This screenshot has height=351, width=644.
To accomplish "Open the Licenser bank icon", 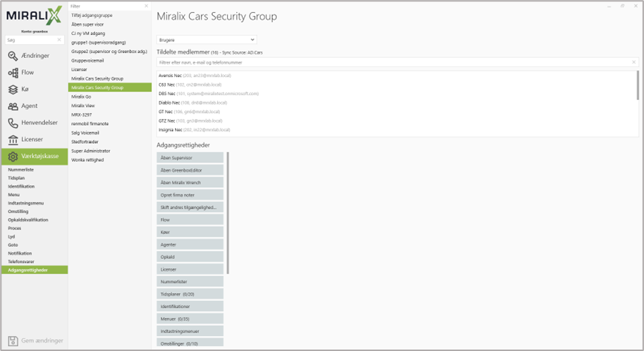I will [x=13, y=139].
